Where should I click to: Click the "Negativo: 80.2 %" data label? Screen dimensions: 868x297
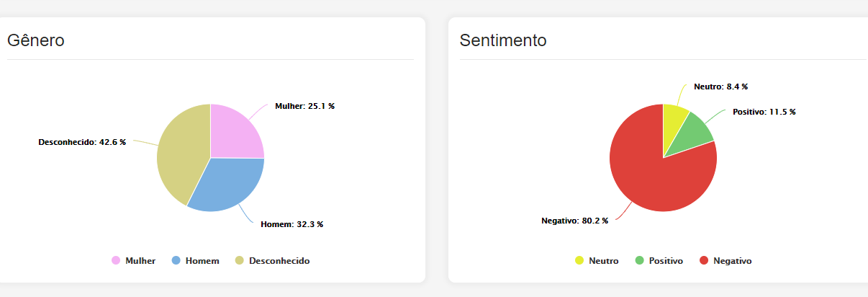574,221
